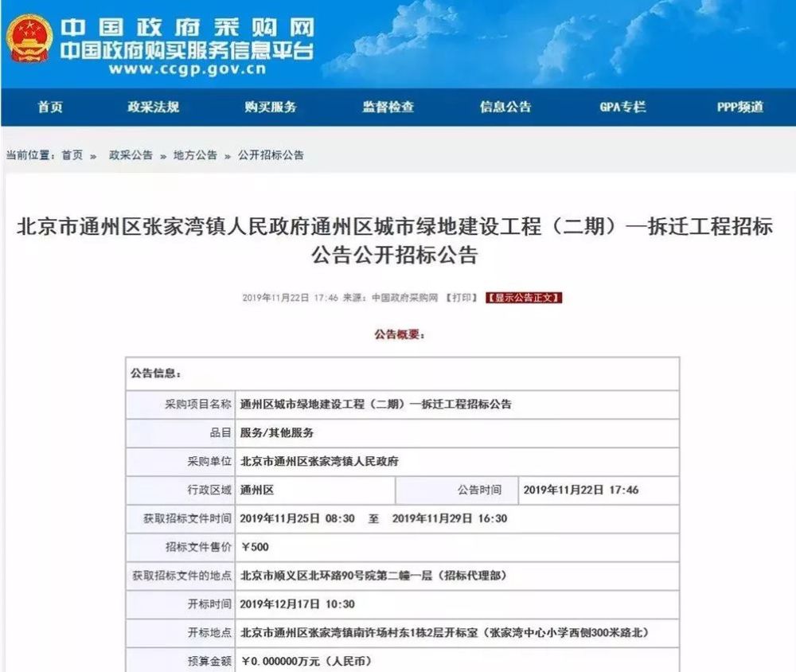Open the 政采法规 menu item
The image size is (796, 672).
click(154, 107)
